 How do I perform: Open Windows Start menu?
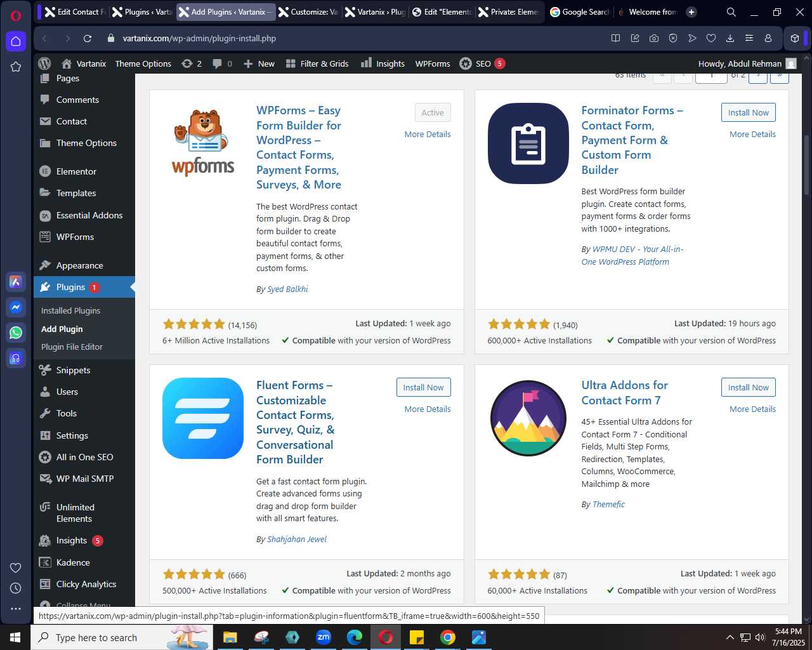click(15, 637)
